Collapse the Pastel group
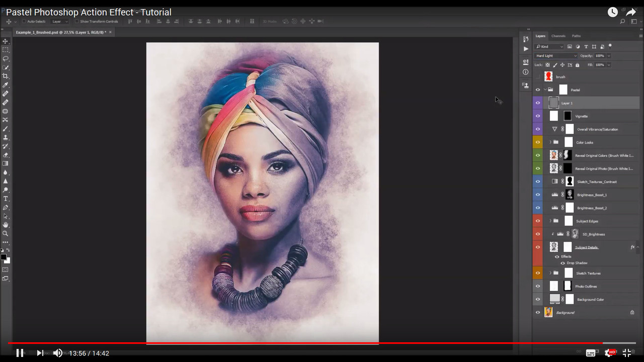 tap(545, 90)
